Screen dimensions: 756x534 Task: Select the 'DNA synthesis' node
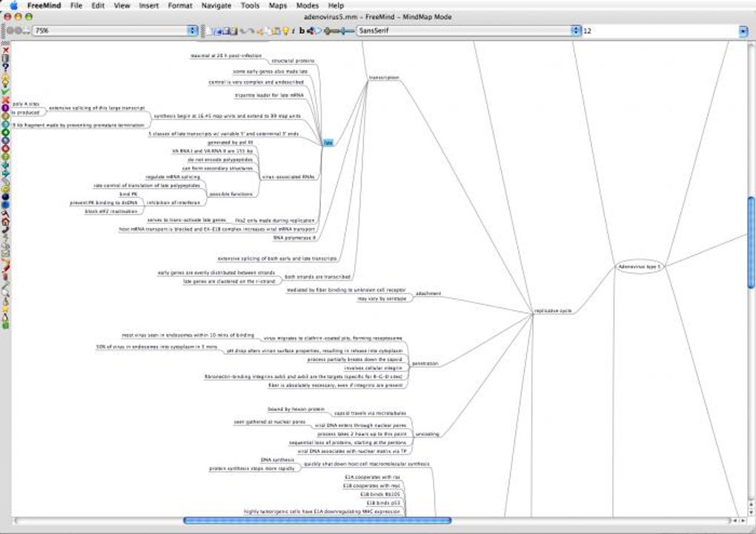[x=277, y=460]
